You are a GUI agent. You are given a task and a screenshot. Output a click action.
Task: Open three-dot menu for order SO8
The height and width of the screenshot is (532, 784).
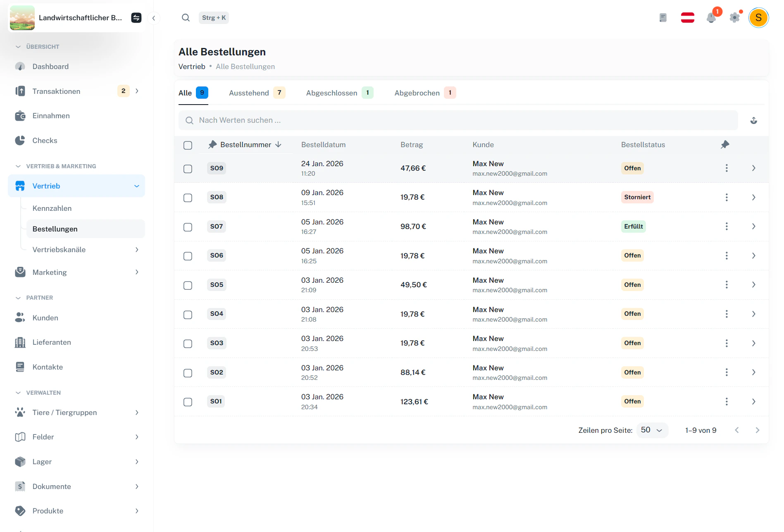pos(727,197)
